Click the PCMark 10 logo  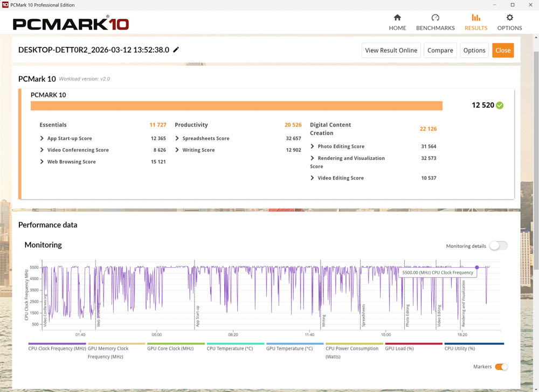tap(71, 24)
